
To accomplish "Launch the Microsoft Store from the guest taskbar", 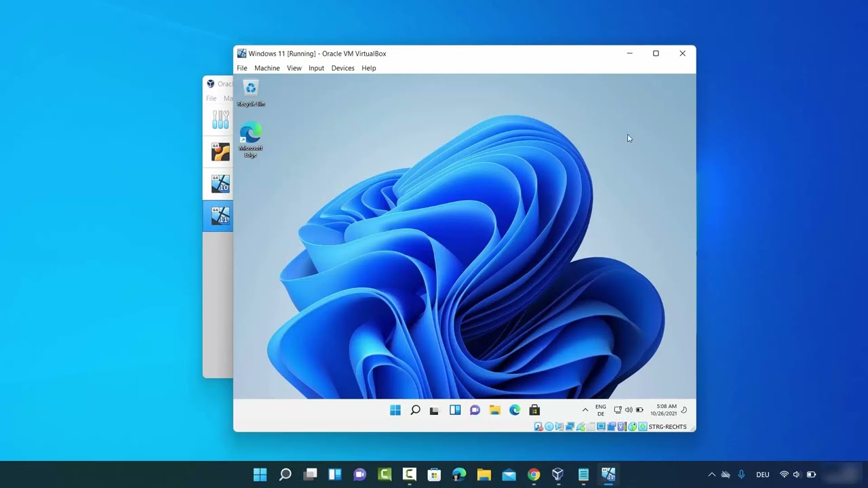I will coord(534,410).
